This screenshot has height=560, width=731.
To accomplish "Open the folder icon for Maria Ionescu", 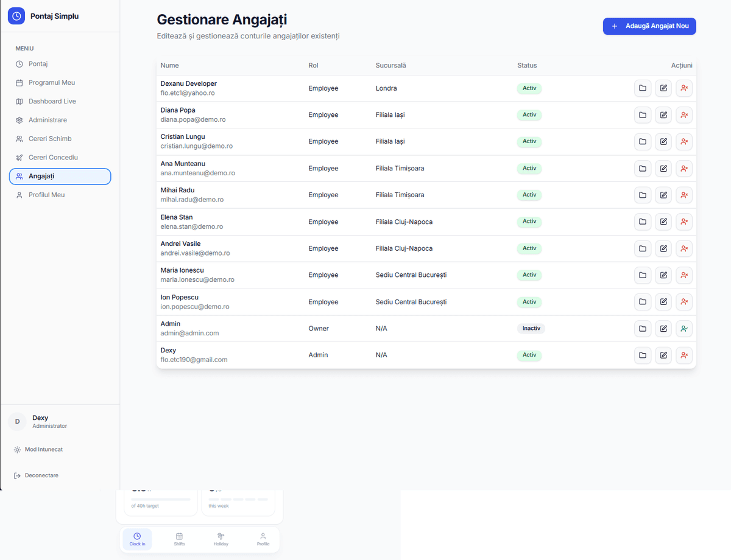I will (643, 275).
